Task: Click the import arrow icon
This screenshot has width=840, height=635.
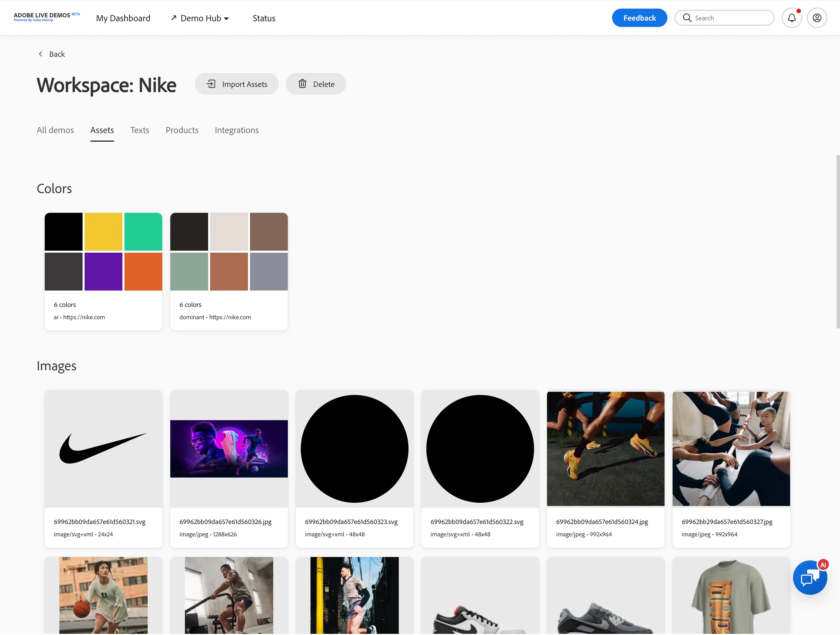Action: [x=211, y=84]
